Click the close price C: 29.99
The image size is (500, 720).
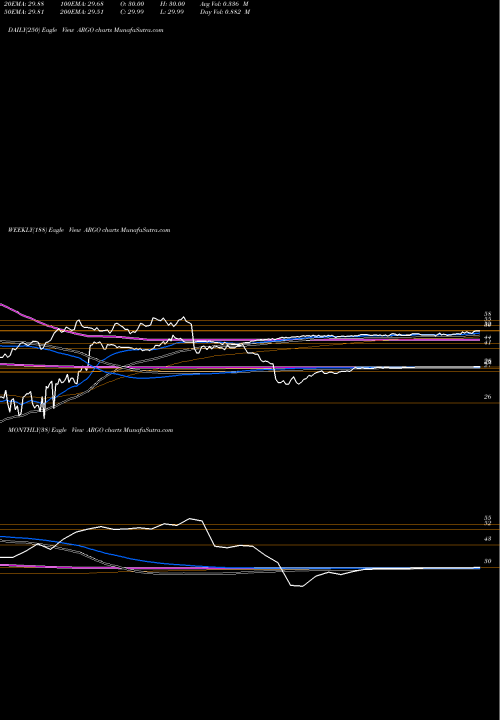click(x=134, y=12)
